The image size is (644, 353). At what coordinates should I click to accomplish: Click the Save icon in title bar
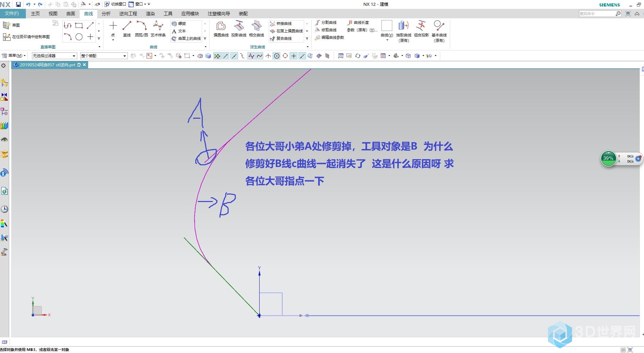18,4
